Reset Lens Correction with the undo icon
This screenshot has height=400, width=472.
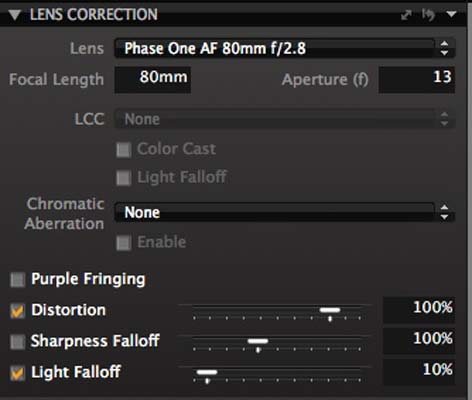coord(428,15)
